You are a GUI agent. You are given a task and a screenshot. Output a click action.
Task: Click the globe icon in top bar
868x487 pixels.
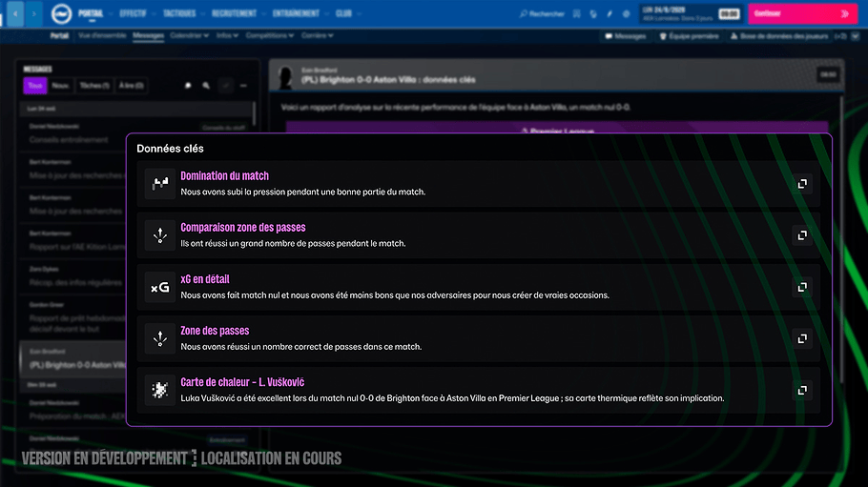(x=593, y=14)
